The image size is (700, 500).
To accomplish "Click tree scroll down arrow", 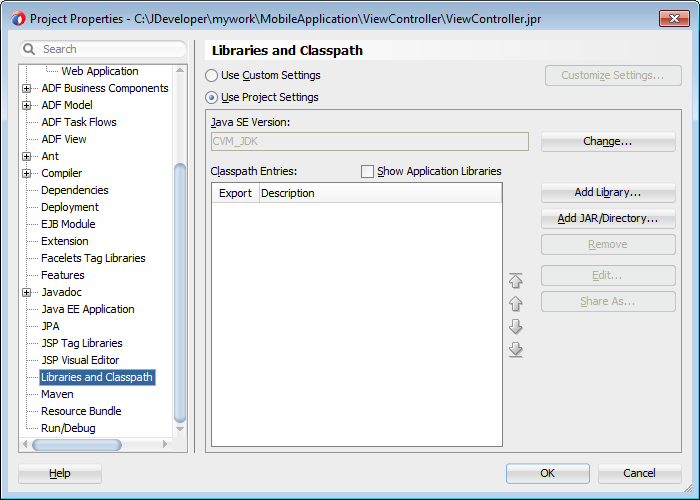I will (x=180, y=429).
